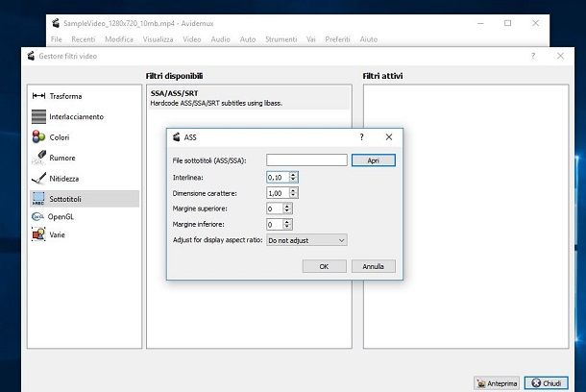Click the Avidemux main window title icon
This screenshot has width=586, height=392.
coord(56,23)
